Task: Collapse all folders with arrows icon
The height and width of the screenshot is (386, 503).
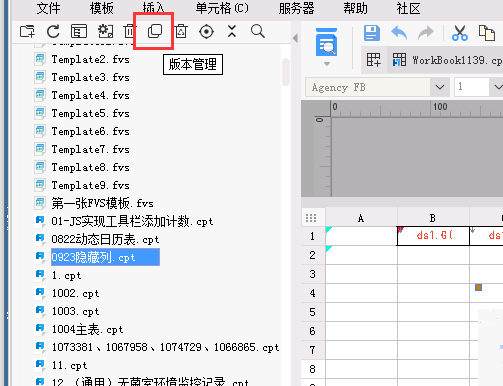Action: (x=232, y=31)
